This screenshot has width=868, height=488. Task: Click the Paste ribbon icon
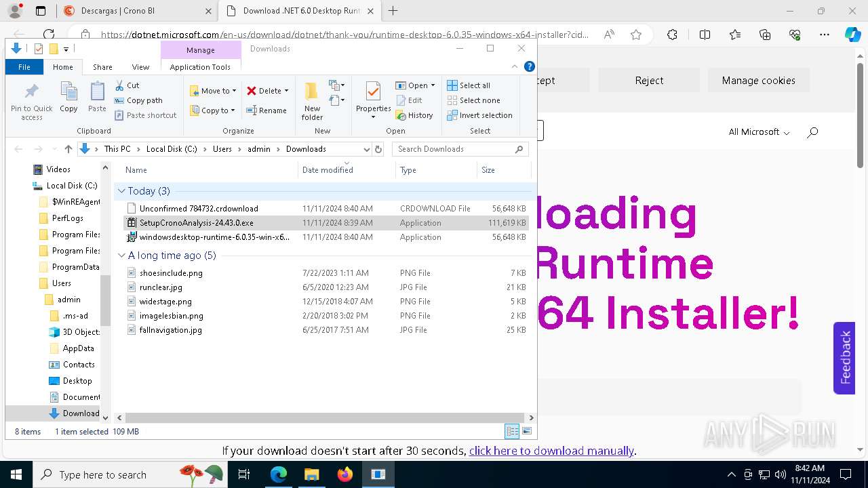coord(97,97)
